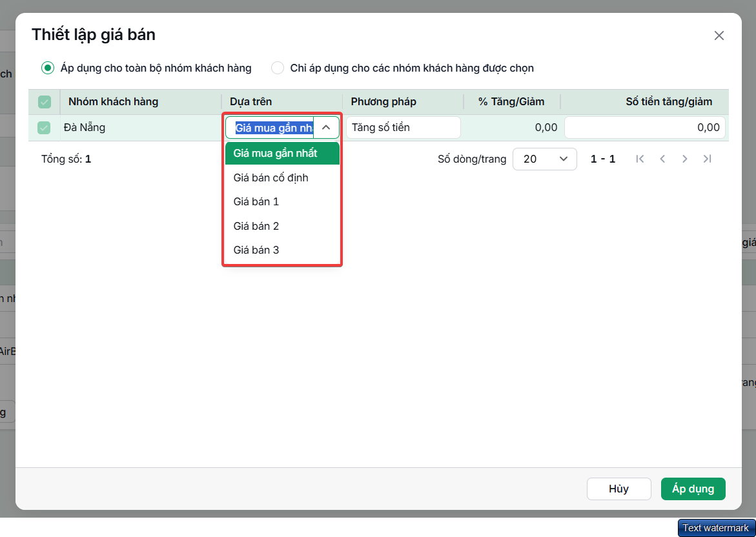Open the Số dòng/trang 20 dropdown
The height and width of the screenshot is (537, 756).
[545, 159]
